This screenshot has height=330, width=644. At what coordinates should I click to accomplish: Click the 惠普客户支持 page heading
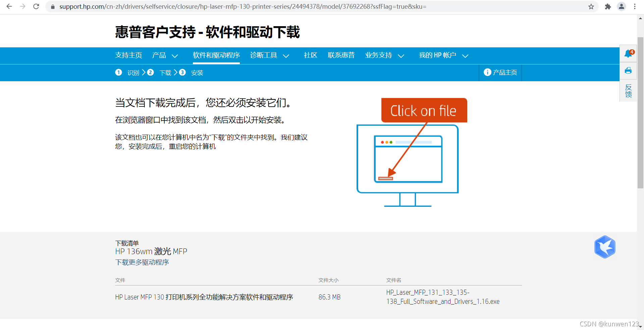[x=207, y=32]
